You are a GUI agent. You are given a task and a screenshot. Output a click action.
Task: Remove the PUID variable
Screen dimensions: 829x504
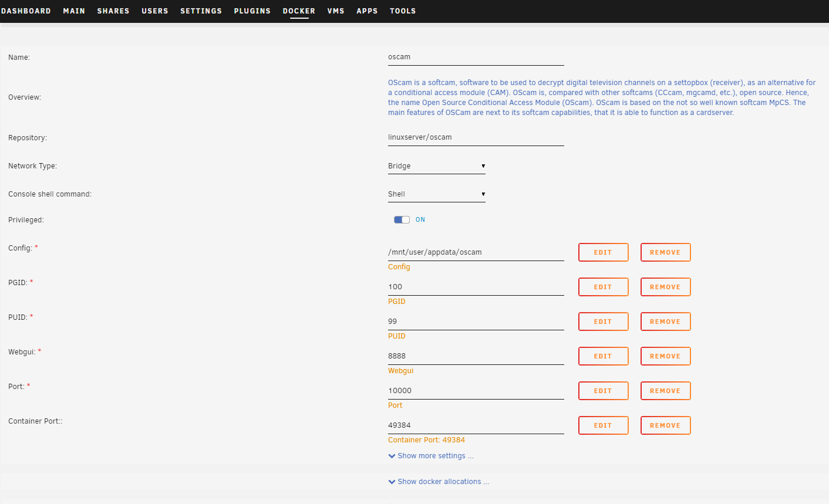pos(665,322)
